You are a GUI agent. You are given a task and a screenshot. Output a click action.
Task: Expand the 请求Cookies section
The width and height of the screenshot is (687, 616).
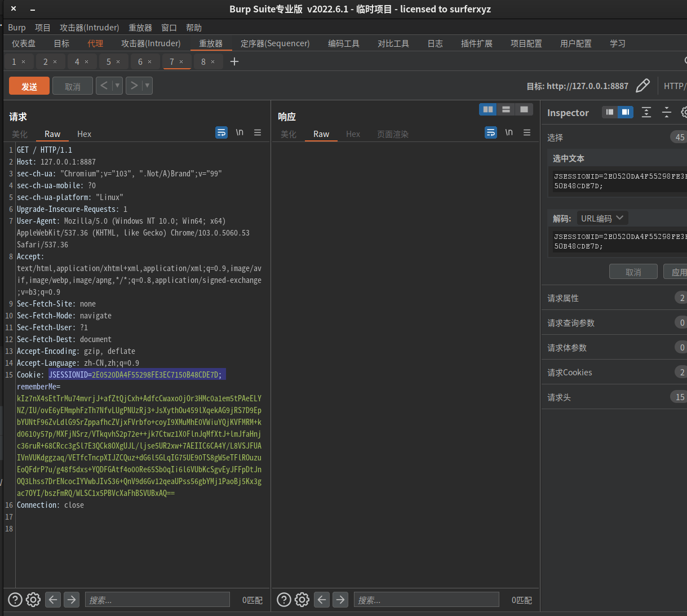[x=614, y=373]
